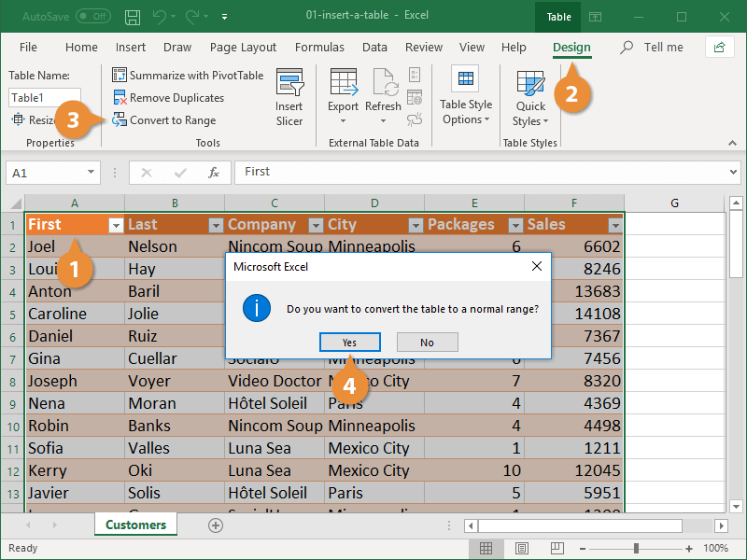
Task: Open the Name Box dropdown
Action: [91, 172]
